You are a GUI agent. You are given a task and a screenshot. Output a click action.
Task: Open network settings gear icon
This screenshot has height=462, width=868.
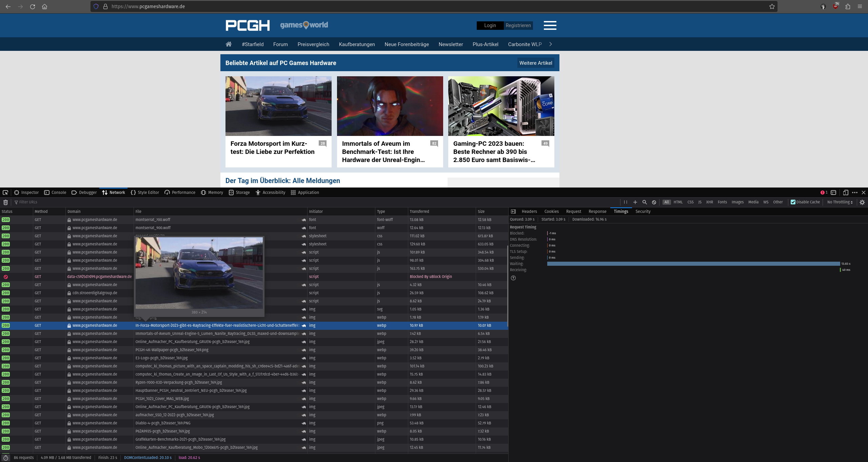click(x=862, y=202)
